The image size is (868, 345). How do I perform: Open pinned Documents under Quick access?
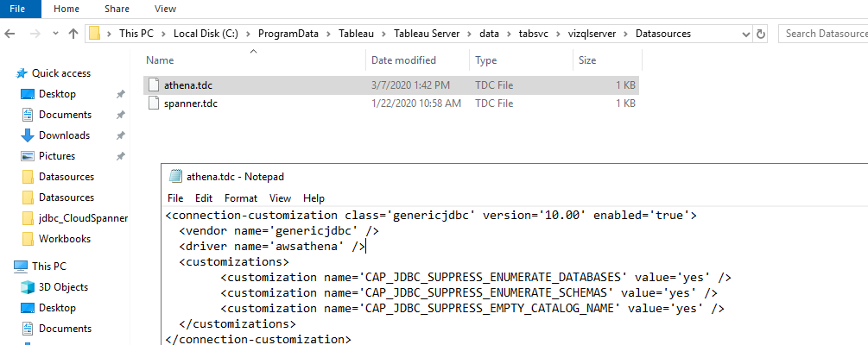point(65,115)
